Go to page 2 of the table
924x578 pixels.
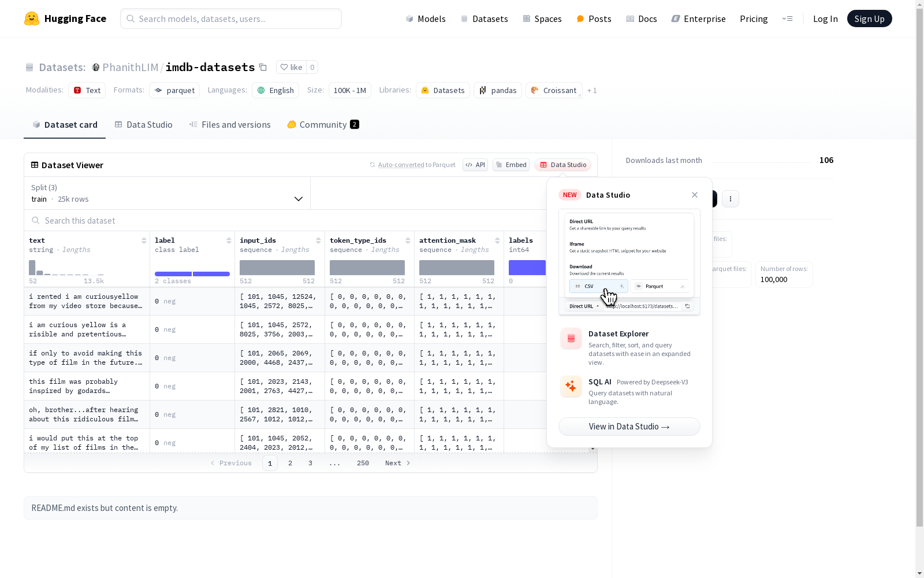tap(290, 463)
